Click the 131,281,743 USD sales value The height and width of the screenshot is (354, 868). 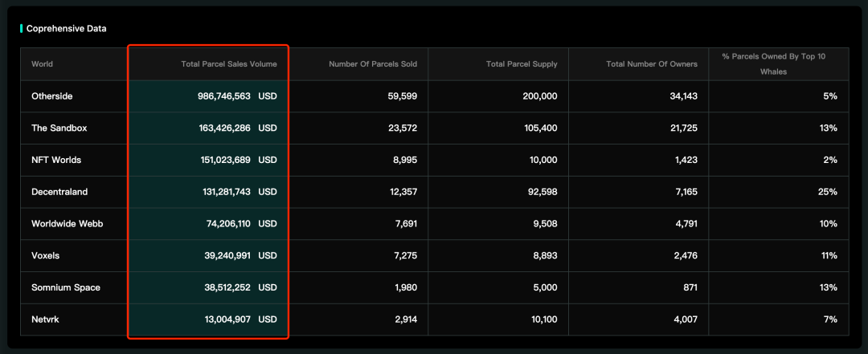(240, 192)
